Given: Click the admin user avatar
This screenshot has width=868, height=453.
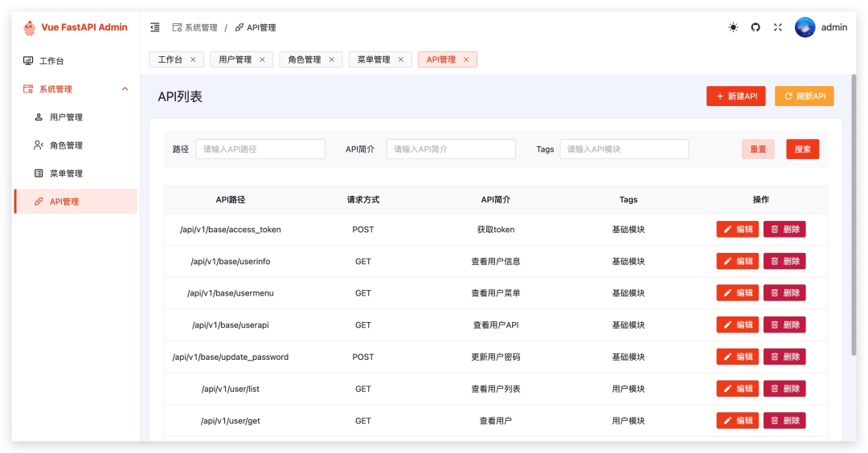Looking at the screenshot, I should pyautogui.click(x=805, y=27).
